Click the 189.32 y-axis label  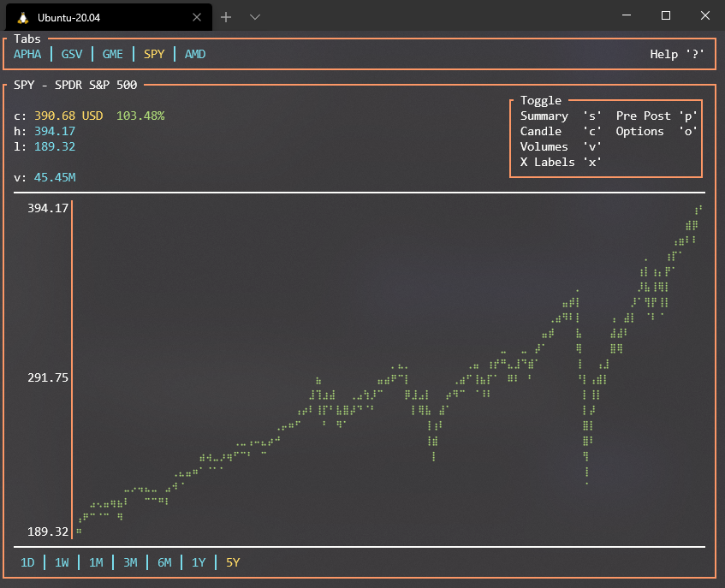[x=48, y=532]
